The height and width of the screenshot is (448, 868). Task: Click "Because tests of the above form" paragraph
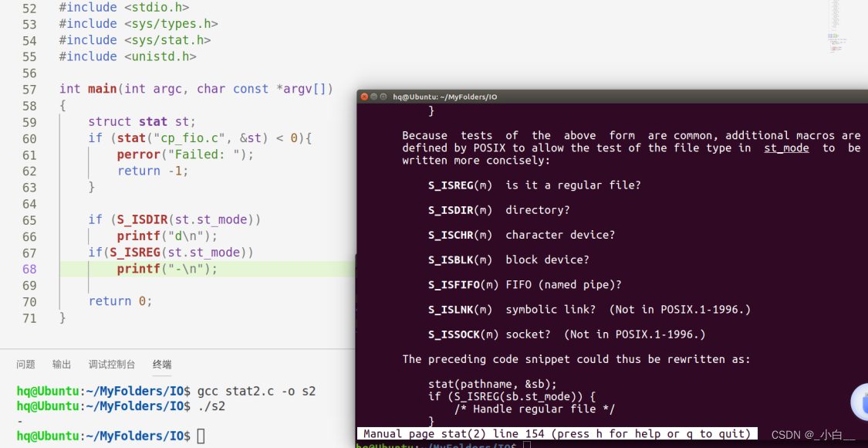tap(631, 148)
